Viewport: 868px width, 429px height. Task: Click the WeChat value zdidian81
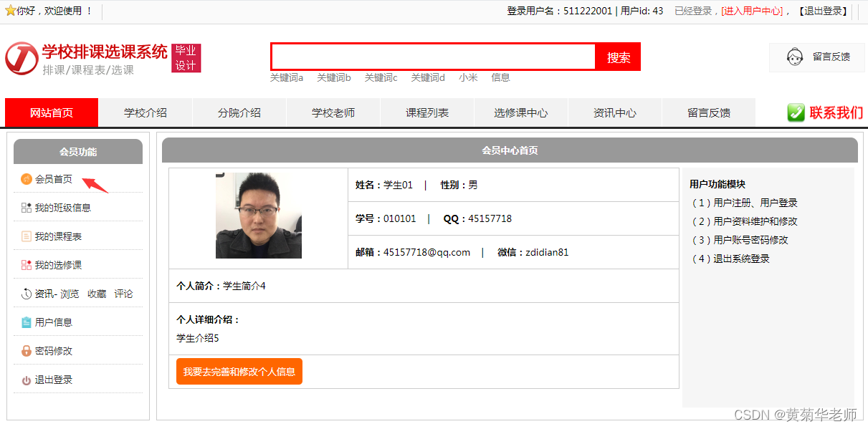pyautogui.click(x=547, y=252)
